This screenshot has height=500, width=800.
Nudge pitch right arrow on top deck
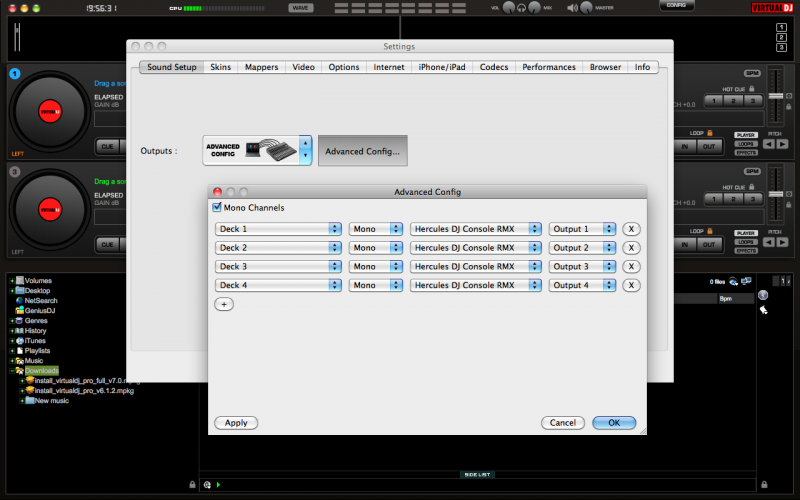782,144
